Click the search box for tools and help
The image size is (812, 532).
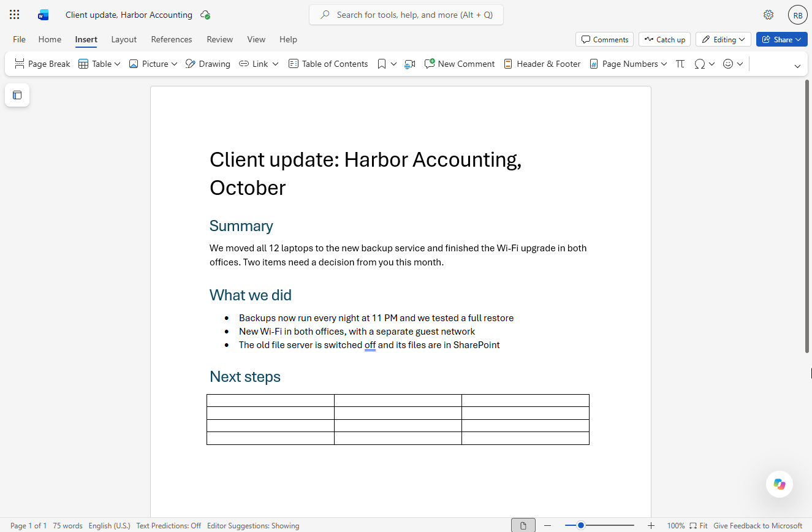pos(406,15)
